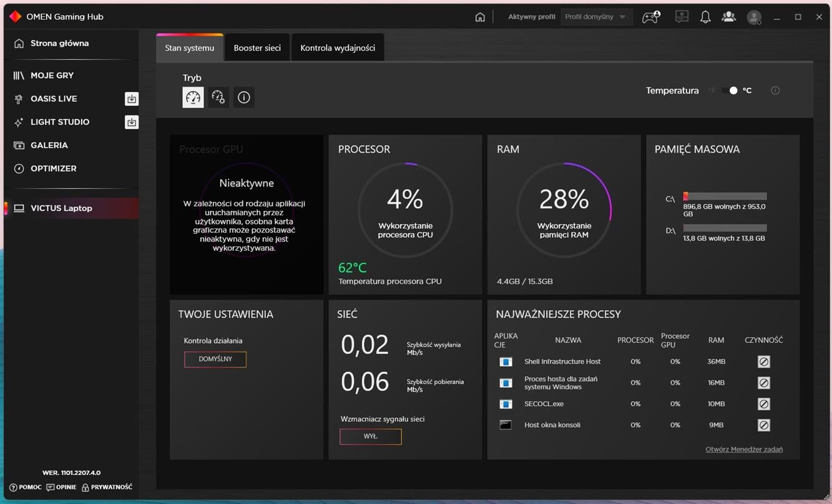Click the inactive GPU card
This screenshot has width=832, height=504.
[x=247, y=215]
